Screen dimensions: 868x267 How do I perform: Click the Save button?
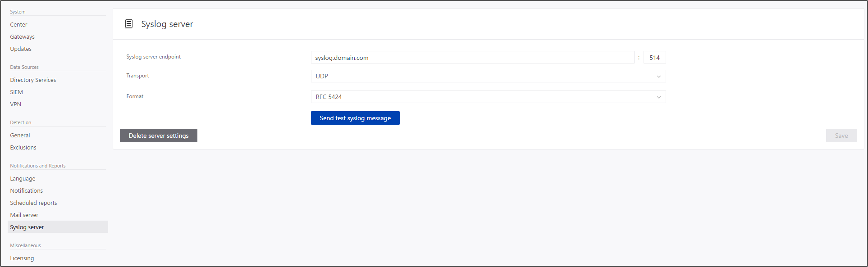point(841,136)
